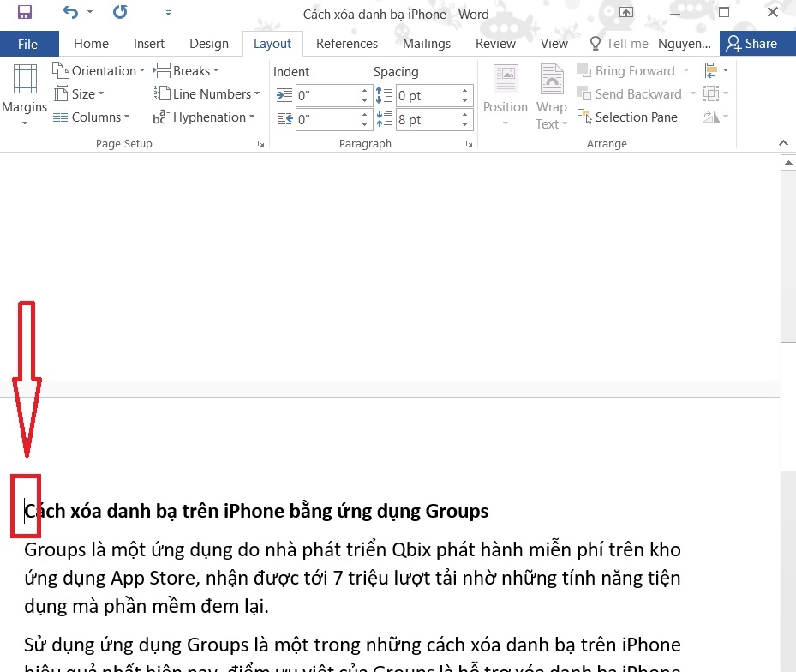This screenshot has width=796, height=672.
Task: Open the Line Numbers dropdown
Action: (206, 94)
